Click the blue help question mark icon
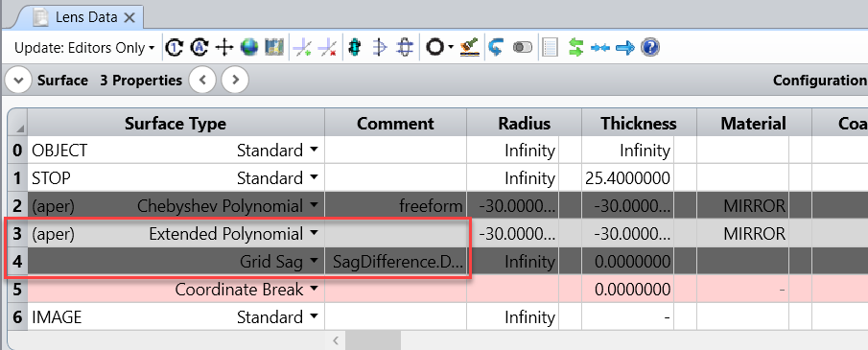868x350 pixels. pyautogui.click(x=650, y=48)
